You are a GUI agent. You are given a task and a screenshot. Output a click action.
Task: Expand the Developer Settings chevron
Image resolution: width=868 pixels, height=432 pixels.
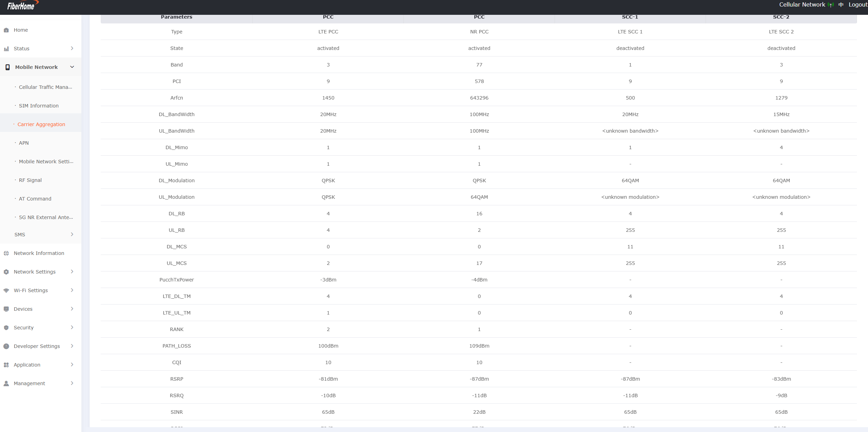pyautogui.click(x=72, y=346)
